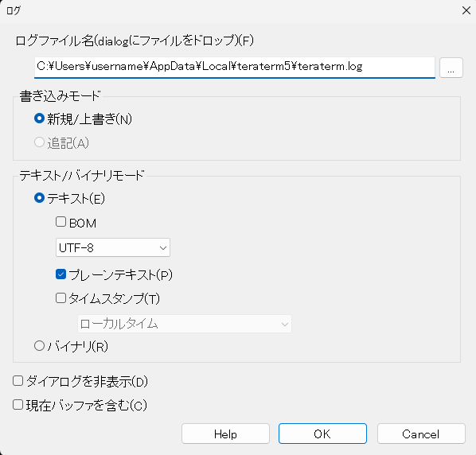This screenshot has height=455, width=476.
Task: Expand the ローカルタイム timestamp dropdown
Action: (x=185, y=324)
